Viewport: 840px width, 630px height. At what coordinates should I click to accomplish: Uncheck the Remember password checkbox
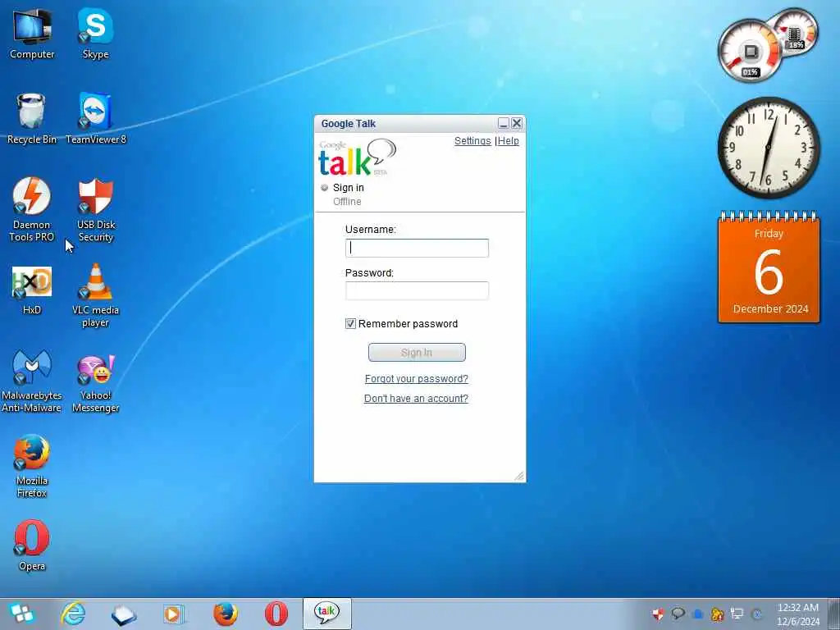[350, 323]
